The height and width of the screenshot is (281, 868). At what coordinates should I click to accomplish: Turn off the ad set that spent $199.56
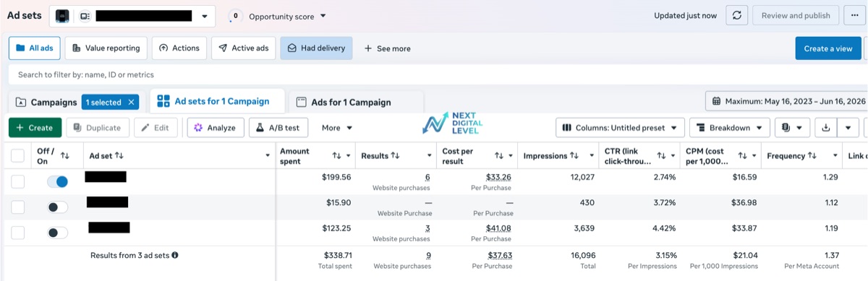pos(57,181)
